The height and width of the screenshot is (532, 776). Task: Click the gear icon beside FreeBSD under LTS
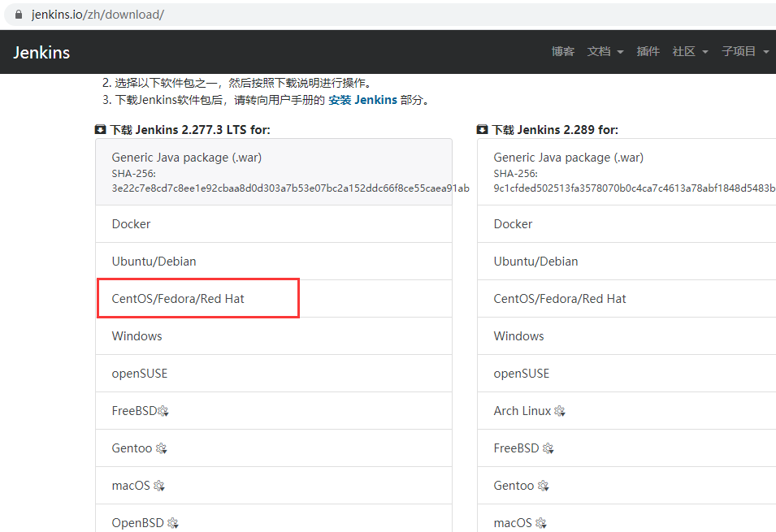point(163,411)
